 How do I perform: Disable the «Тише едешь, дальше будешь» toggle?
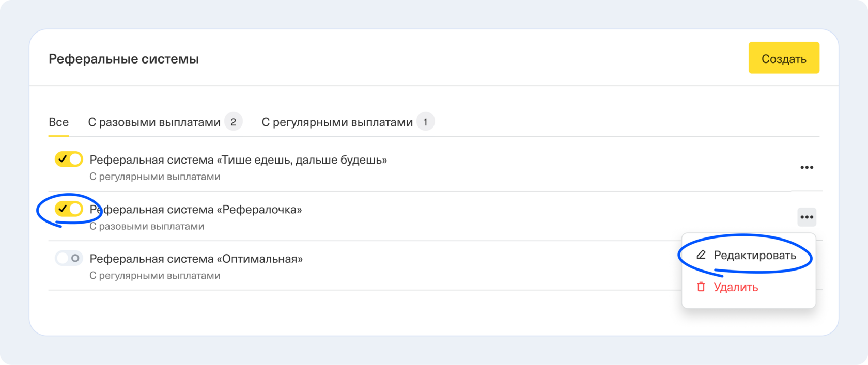[x=69, y=160]
